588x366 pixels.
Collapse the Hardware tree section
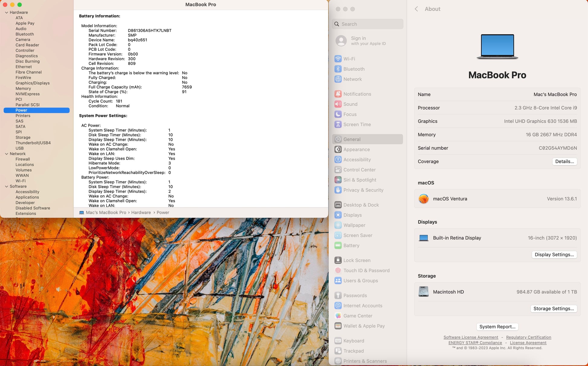point(6,12)
